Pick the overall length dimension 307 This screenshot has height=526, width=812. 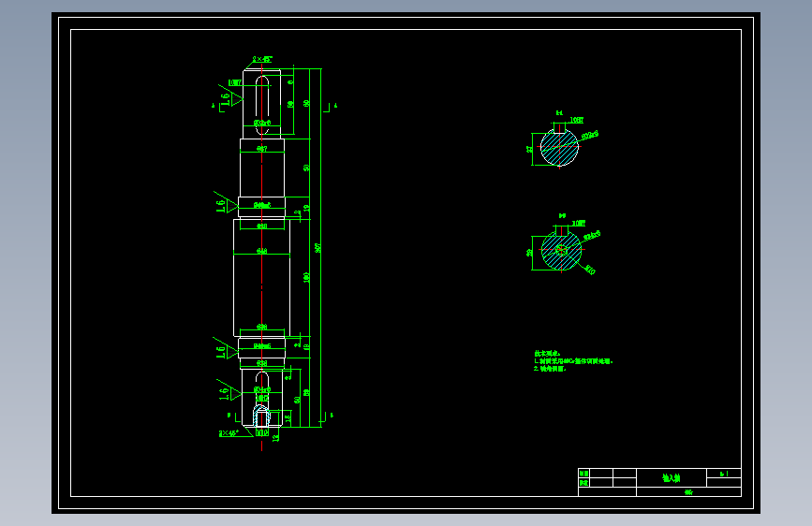tap(318, 247)
